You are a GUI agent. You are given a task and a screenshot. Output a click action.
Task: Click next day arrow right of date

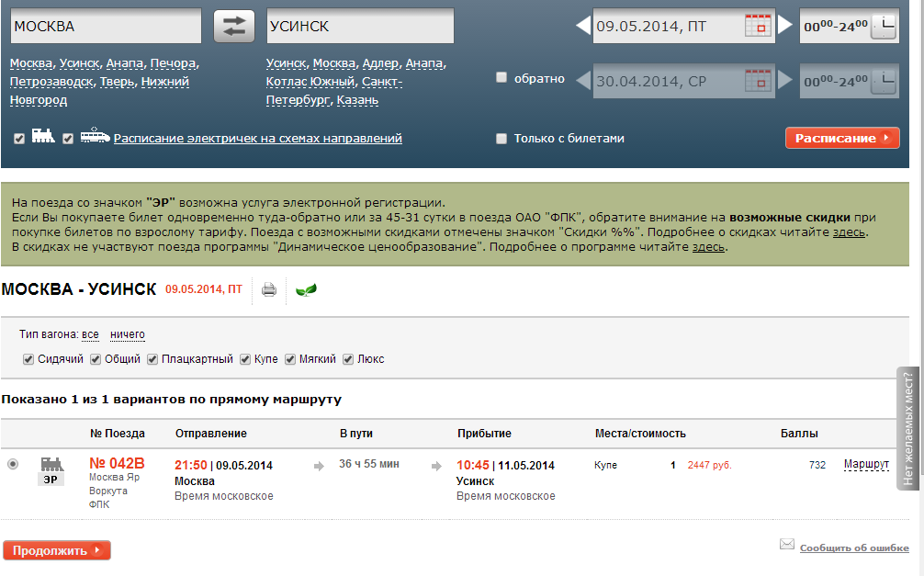(x=785, y=26)
